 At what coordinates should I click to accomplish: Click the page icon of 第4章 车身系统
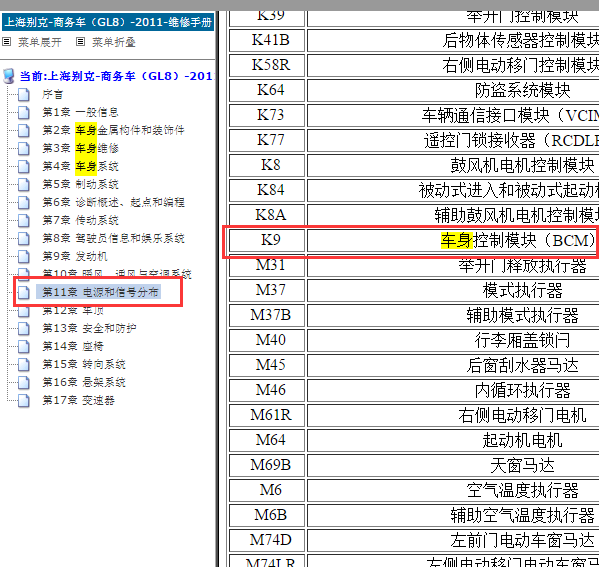click(24, 166)
